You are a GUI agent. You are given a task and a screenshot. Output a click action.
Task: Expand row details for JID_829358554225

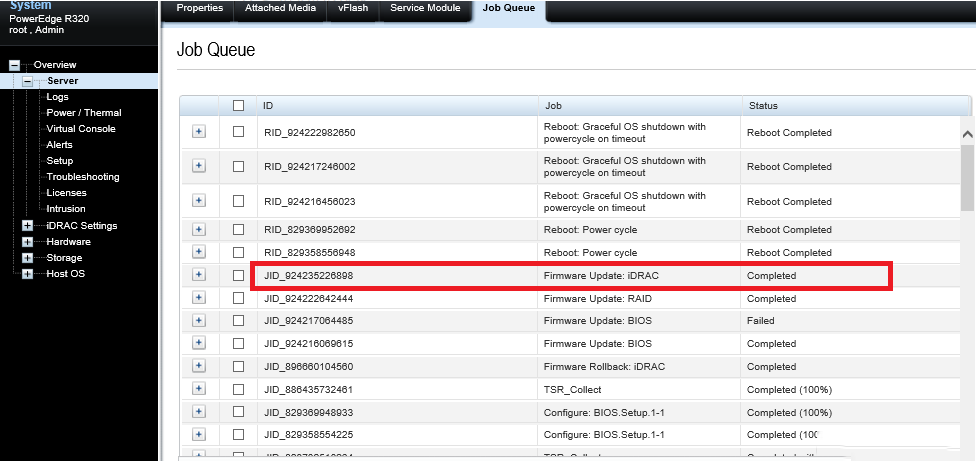point(199,434)
